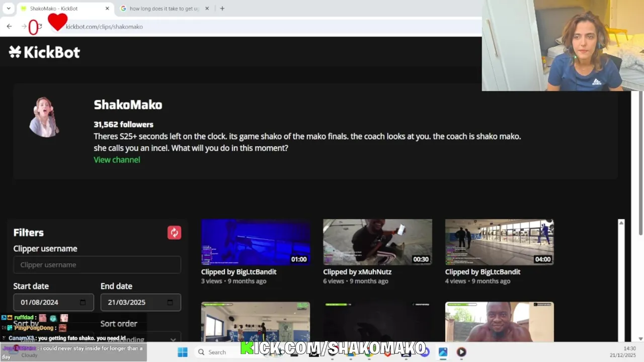Open the 00:30 clip by xMuhNutz
This screenshot has height=362, width=644.
coord(377,242)
